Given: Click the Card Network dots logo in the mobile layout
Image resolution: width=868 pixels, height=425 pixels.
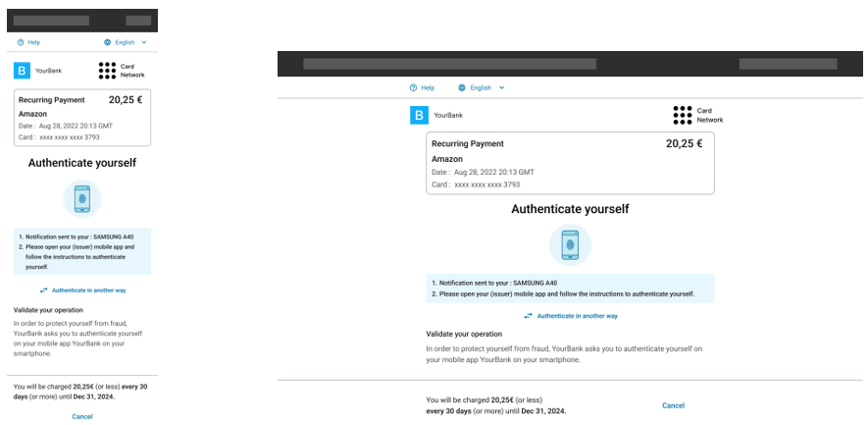Looking at the screenshot, I should tap(107, 71).
